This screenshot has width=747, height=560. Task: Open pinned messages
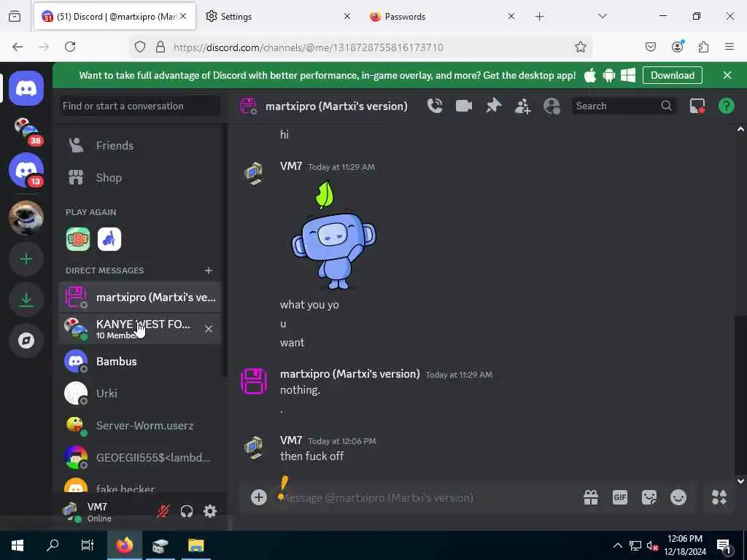point(494,106)
